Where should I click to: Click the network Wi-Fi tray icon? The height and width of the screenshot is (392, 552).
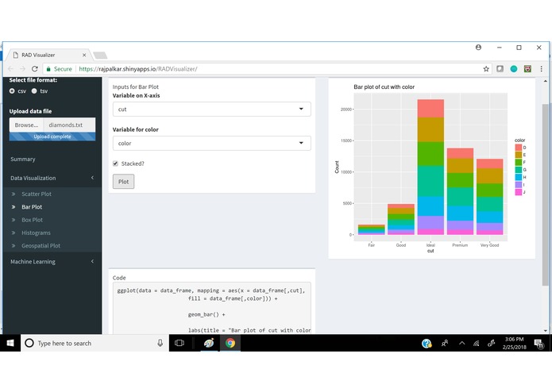tap(477, 343)
